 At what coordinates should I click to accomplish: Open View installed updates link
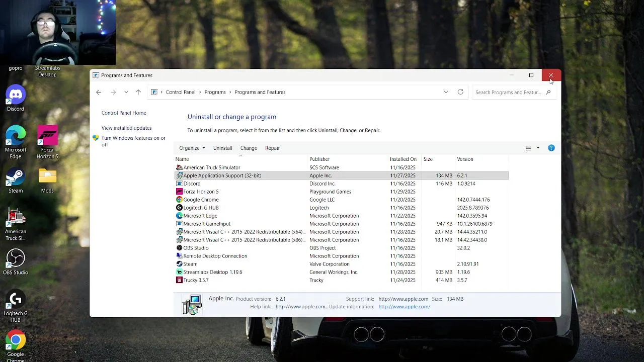[x=126, y=128]
